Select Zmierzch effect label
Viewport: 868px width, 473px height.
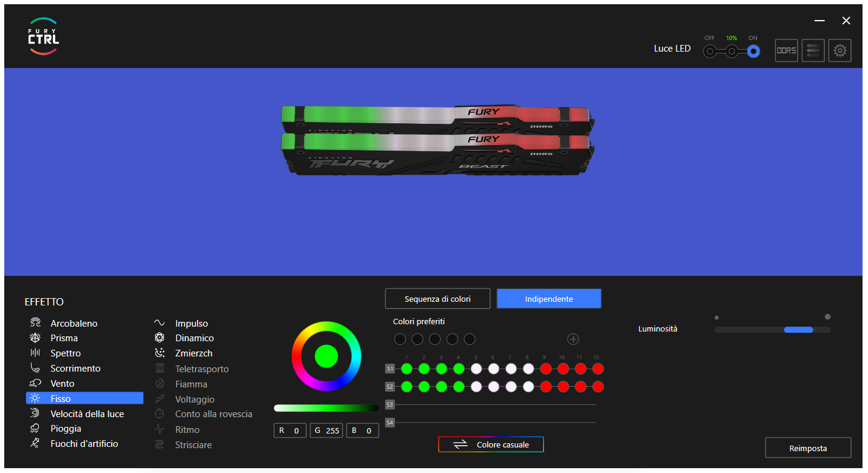click(x=194, y=353)
